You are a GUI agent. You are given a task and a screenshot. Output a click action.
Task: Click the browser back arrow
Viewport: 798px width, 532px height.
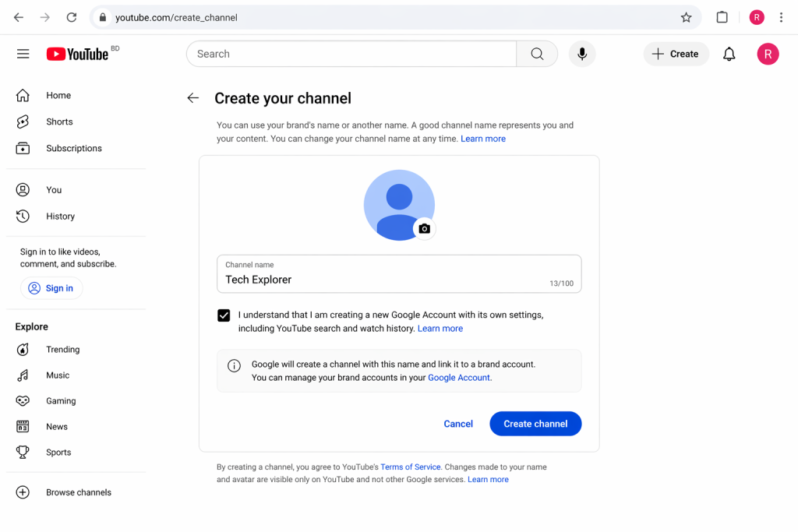coord(19,17)
